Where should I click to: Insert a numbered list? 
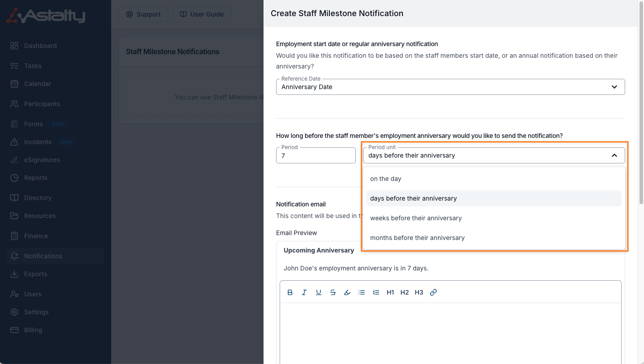(x=376, y=292)
